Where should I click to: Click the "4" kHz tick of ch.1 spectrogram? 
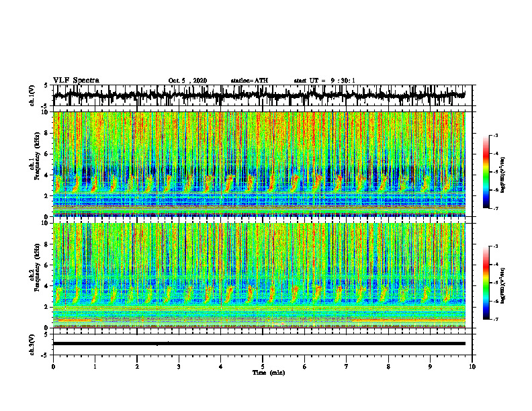[48, 175]
